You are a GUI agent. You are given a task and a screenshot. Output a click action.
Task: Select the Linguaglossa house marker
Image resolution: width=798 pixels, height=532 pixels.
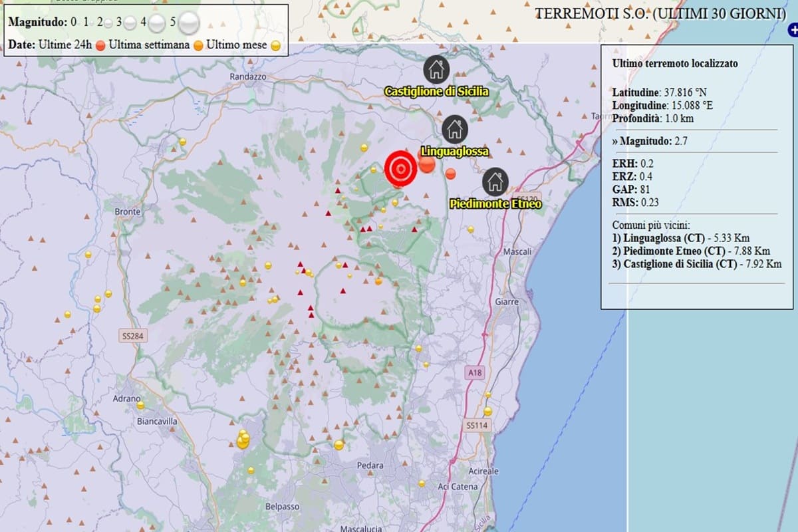point(455,128)
